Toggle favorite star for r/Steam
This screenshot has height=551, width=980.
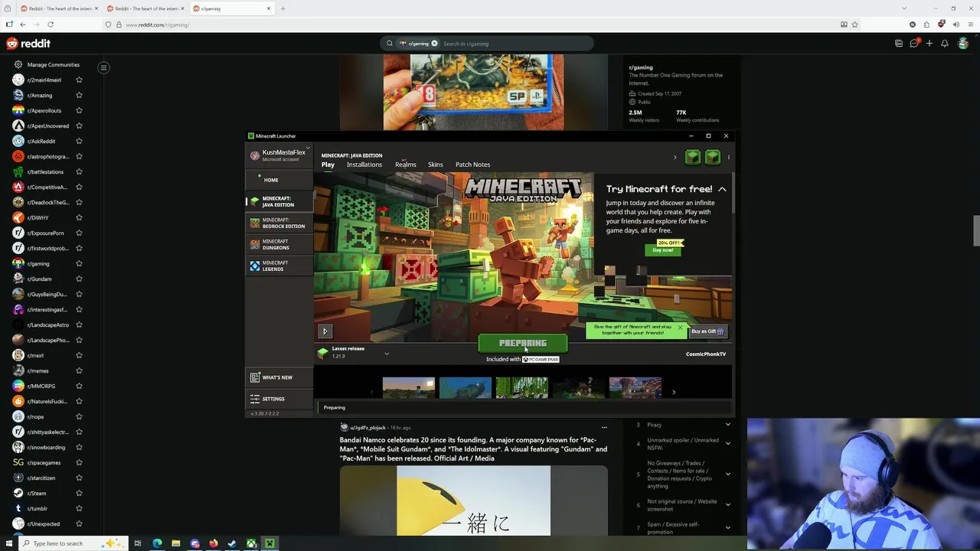coord(79,493)
